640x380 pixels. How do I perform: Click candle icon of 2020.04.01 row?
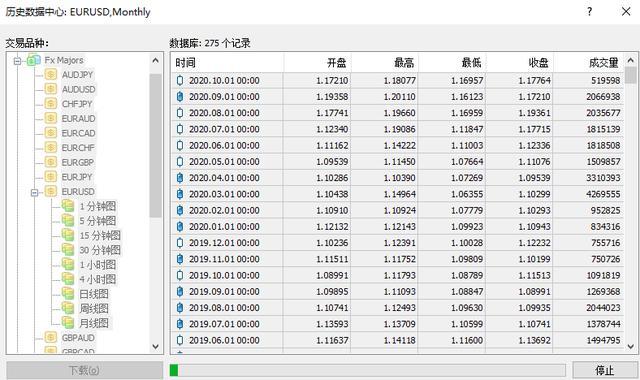click(x=180, y=178)
